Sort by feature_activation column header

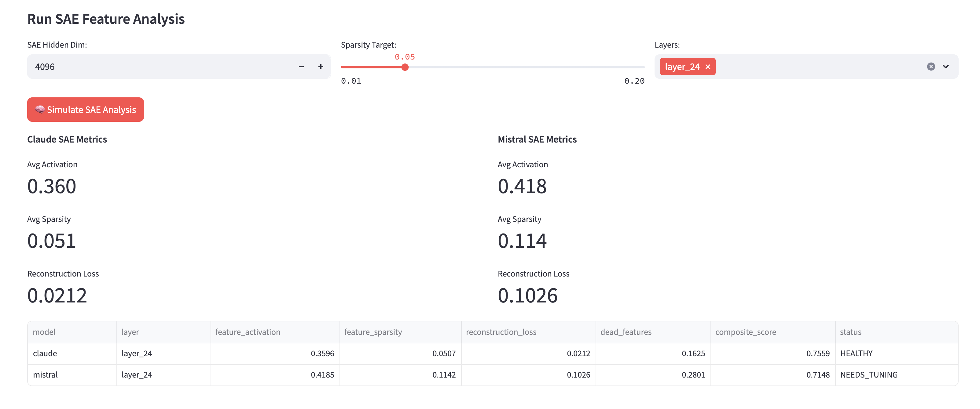point(248,332)
